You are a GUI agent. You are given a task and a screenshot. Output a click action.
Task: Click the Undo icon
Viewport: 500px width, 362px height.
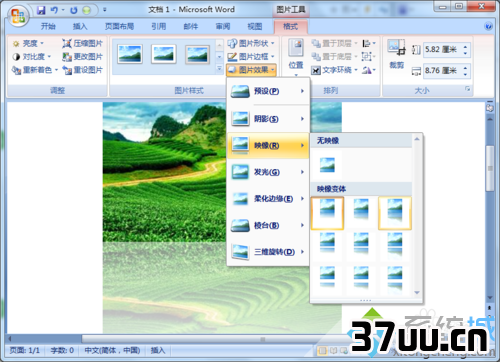tap(54, 10)
